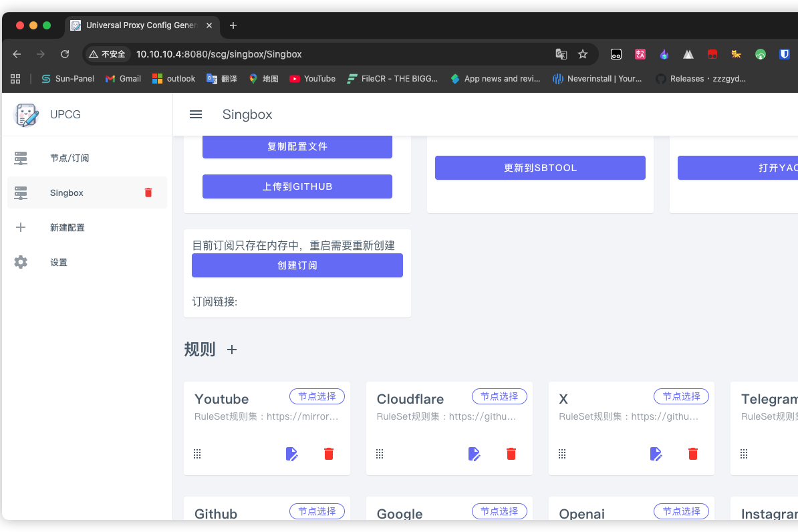Grab the Cloudflare rule drag handle
The width and height of the screenshot is (798, 532).
click(380, 454)
